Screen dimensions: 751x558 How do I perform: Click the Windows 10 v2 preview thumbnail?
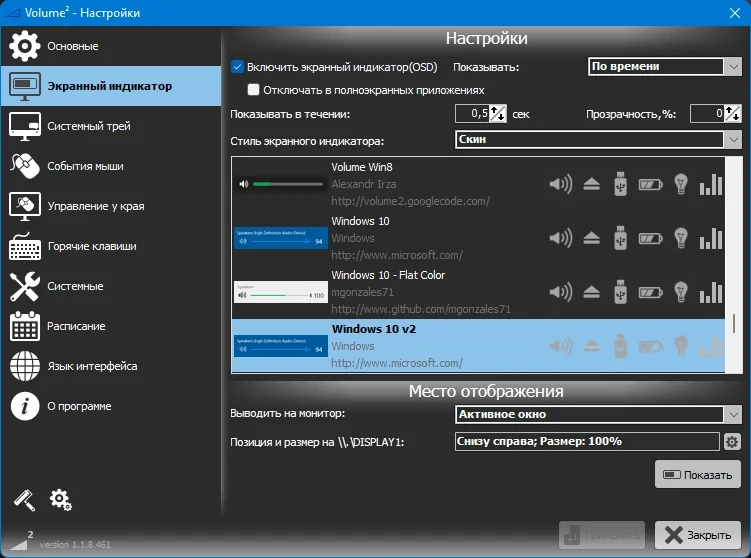281,346
